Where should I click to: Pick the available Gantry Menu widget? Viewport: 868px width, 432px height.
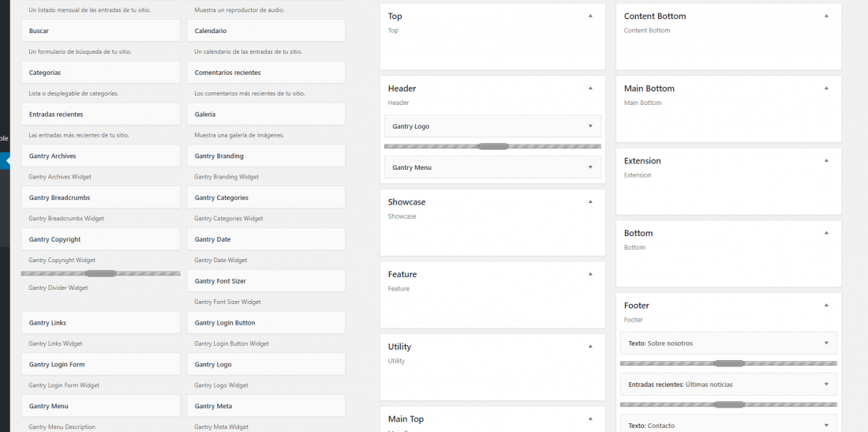(101, 406)
